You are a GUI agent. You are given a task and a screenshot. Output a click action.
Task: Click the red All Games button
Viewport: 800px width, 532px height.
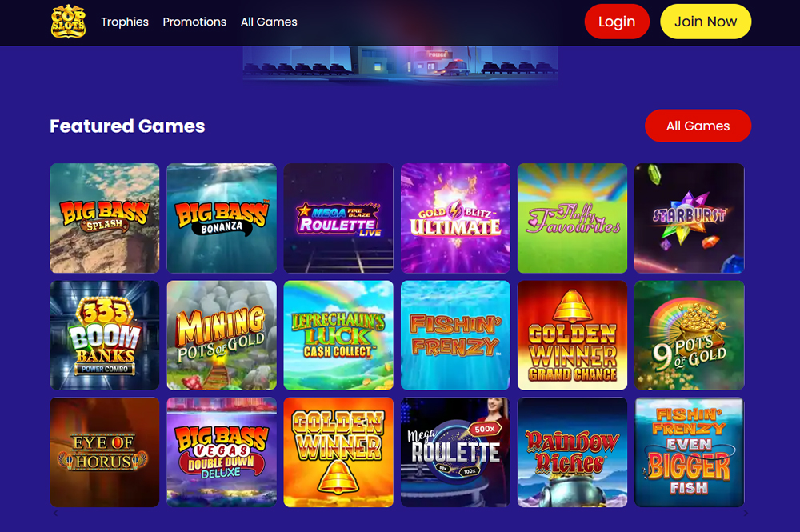pyautogui.click(x=698, y=126)
